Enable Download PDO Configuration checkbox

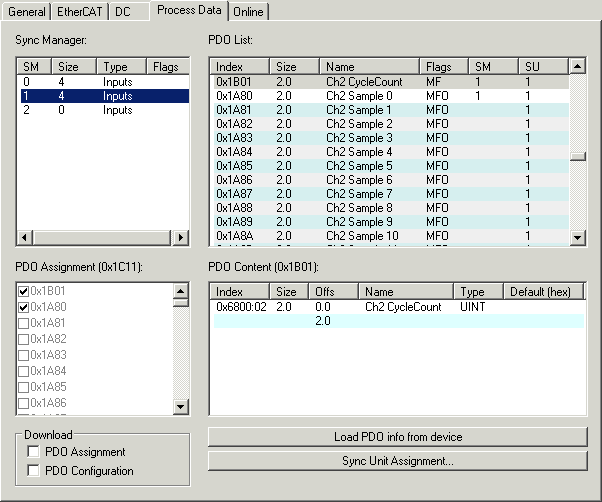[x=33, y=470]
